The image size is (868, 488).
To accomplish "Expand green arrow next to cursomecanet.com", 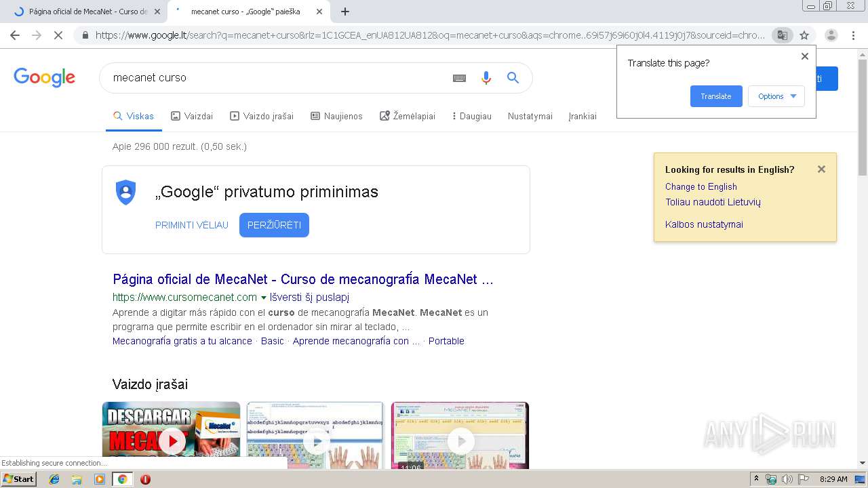I will click(x=264, y=298).
